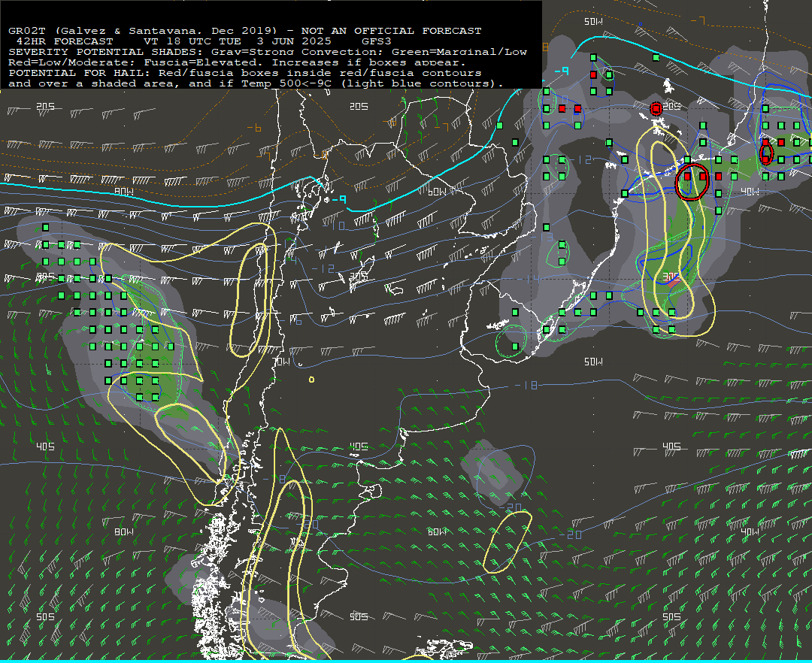812x663 pixels.
Task: Click the '-14' temperature contour label
Action: point(529,280)
